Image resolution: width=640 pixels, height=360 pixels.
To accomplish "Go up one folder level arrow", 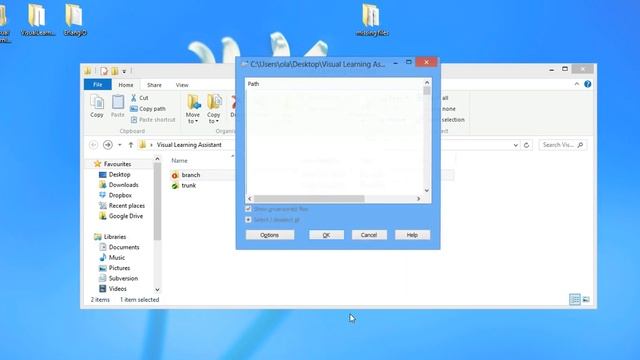I will pos(131,145).
